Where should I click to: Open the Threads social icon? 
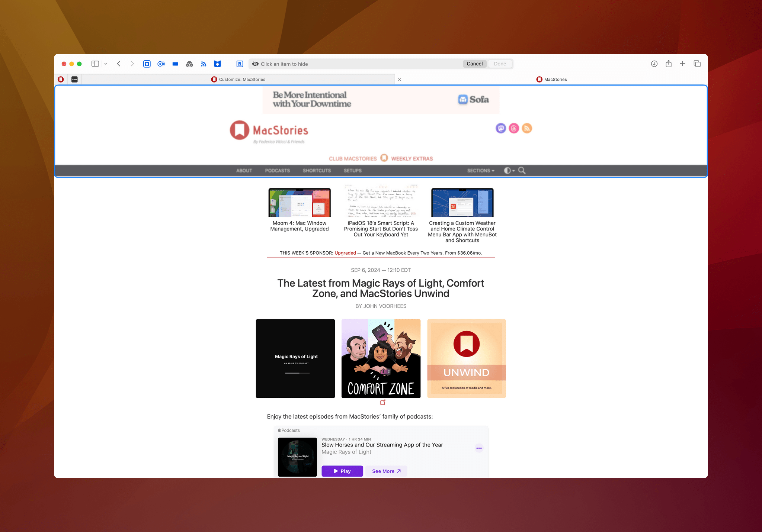514,128
